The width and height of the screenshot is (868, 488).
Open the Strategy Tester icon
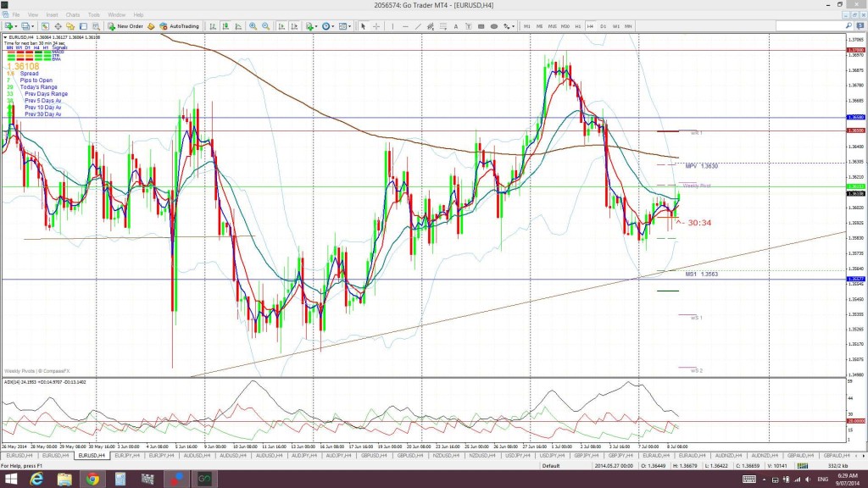[x=96, y=26]
